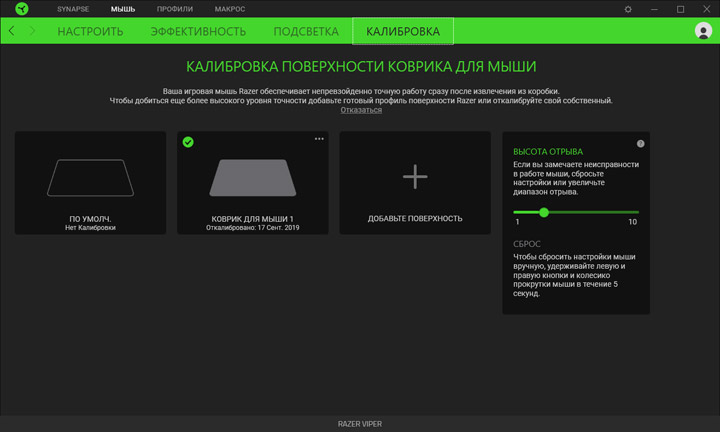The height and width of the screenshot is (432, 720).
Task: Go forward with the right arrow
Action: (32, 31)
